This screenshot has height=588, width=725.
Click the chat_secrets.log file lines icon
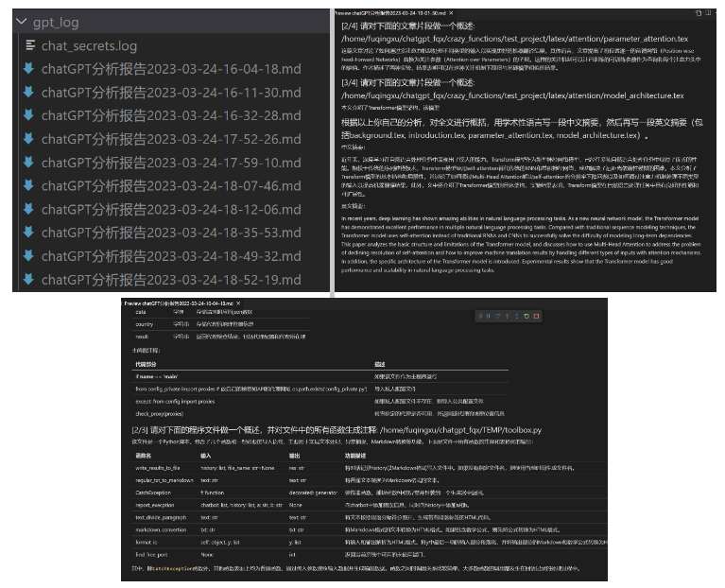point(30,45)
